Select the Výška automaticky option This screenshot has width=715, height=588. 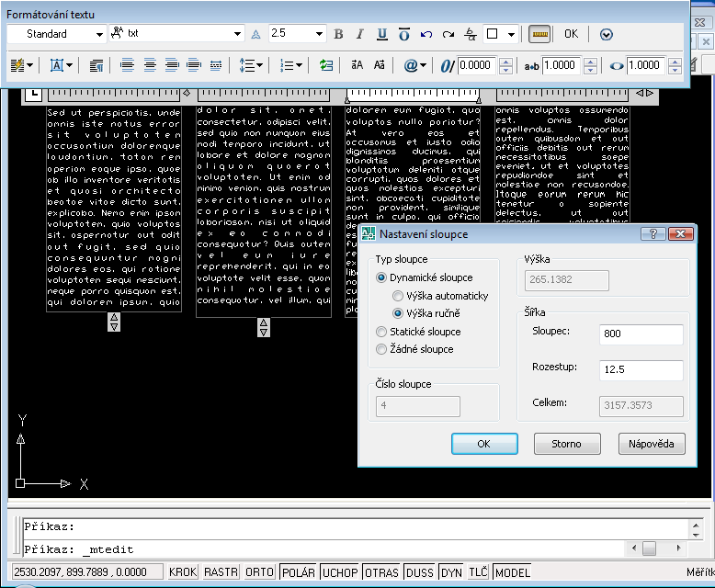[399, 296]
